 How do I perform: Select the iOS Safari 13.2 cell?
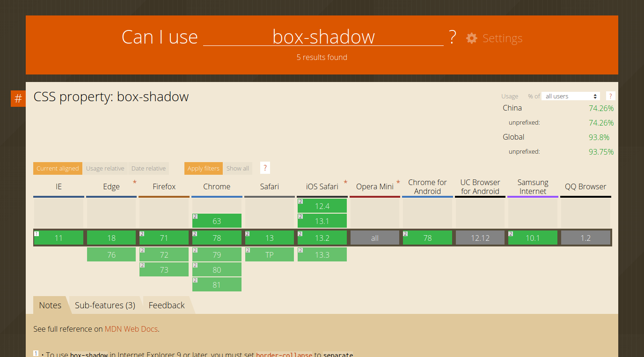coord(322,238)
